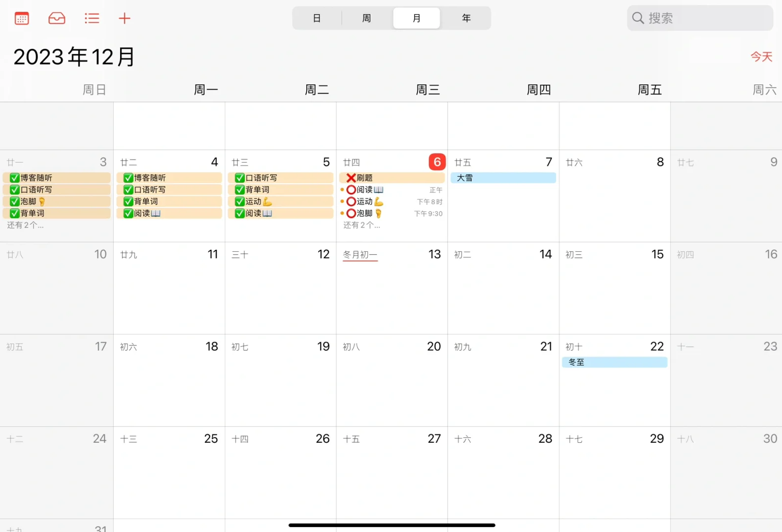Viewport: 782px width, 532px height.
Task: Open 背单词 event on December 4
Action: 169,201
